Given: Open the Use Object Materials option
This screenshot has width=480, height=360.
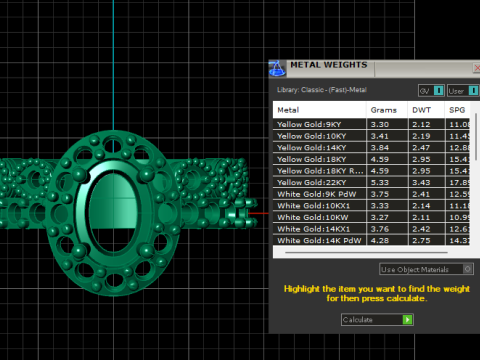Looking at the screenshot, I should (x=426, y=269).
